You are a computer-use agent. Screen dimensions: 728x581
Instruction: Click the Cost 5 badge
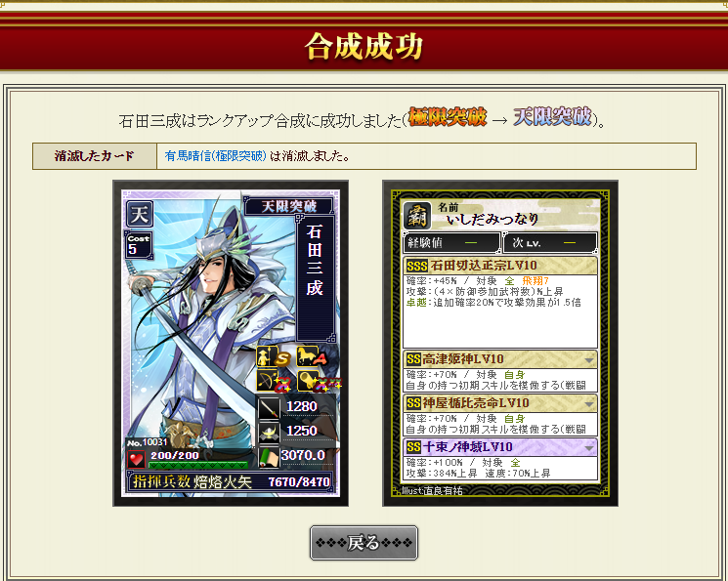pos(139,245)
